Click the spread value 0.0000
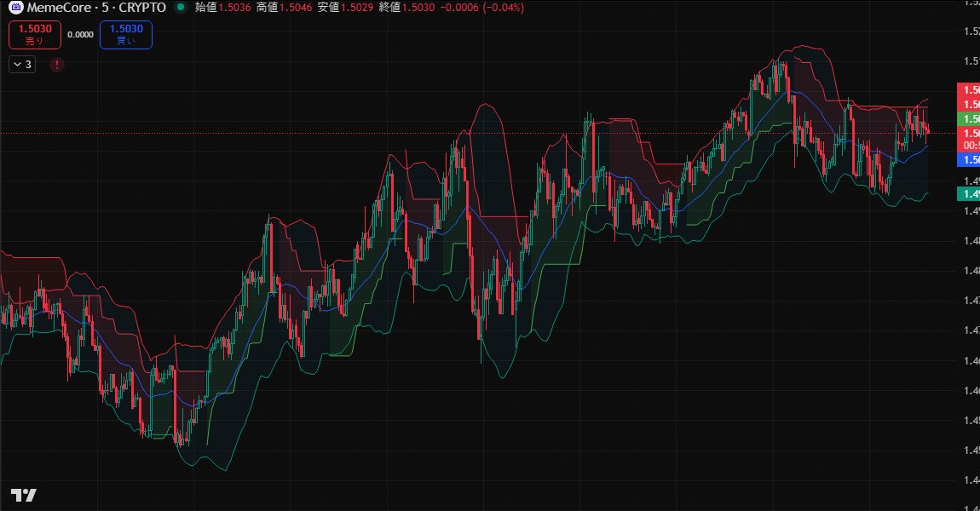Viewport: 980px width, 511px height. pos(82,34)
